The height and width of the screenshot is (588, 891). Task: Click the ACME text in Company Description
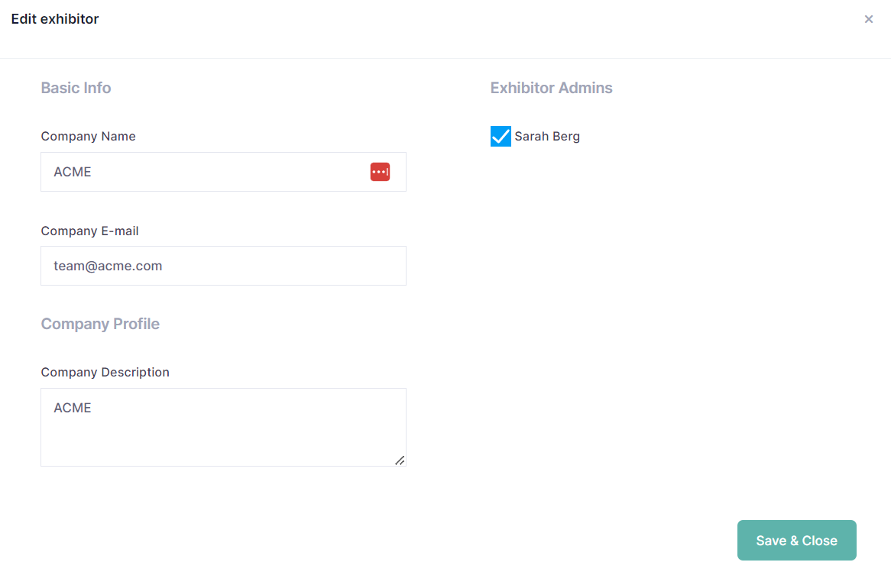click(x=73, y=408)
